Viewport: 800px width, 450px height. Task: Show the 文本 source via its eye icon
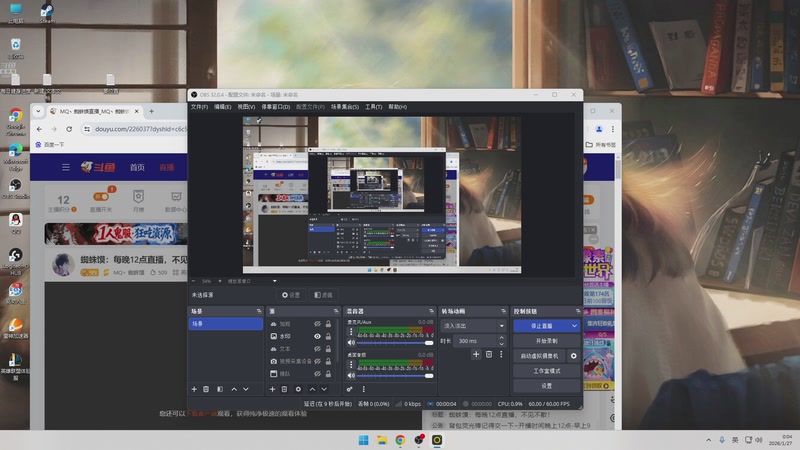[317, 349]
